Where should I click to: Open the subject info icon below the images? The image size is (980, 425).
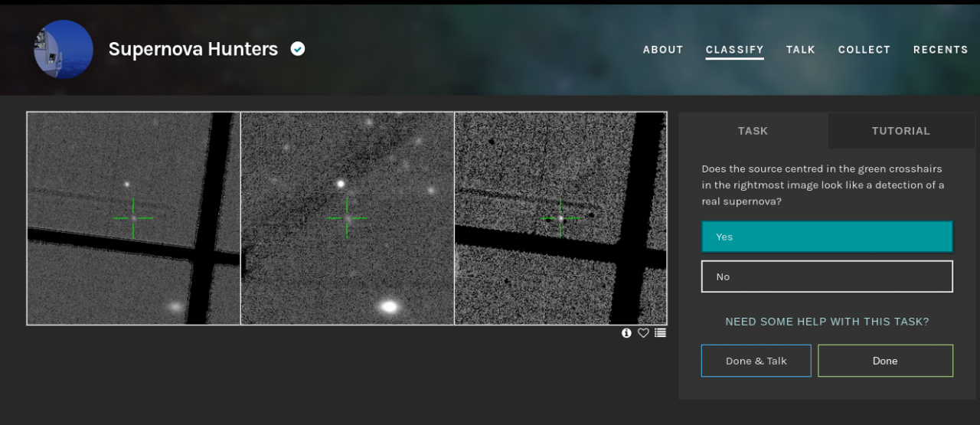626,333
